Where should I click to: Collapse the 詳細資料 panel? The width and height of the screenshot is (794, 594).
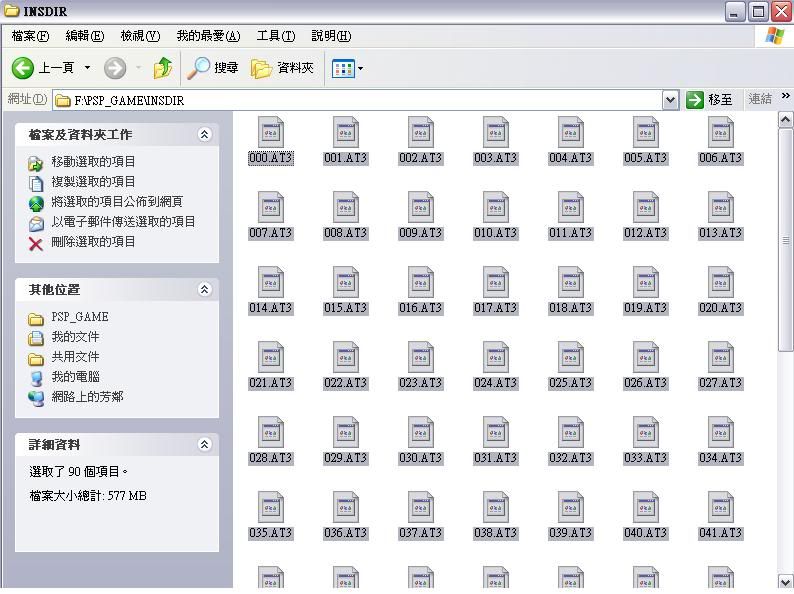[205, 444]
